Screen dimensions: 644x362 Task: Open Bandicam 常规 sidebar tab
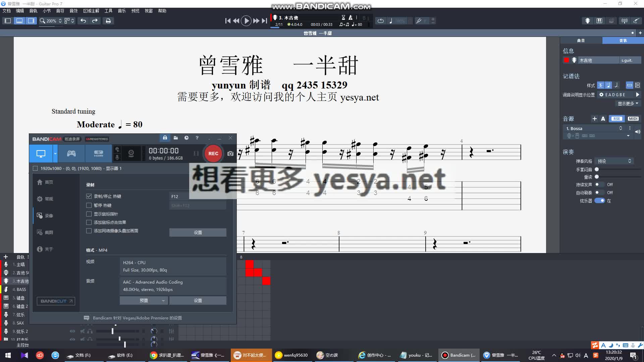[x=45, y=199]
